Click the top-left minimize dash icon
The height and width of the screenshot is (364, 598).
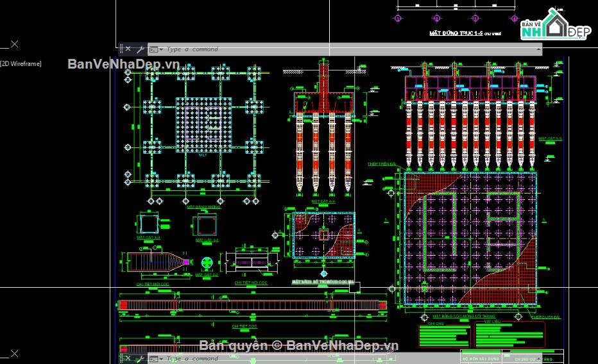point(3,47)
